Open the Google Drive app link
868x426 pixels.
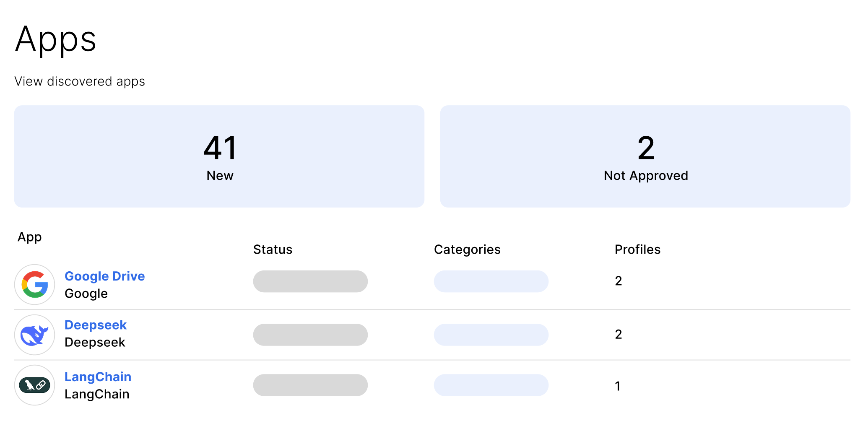tap(104, 276)
